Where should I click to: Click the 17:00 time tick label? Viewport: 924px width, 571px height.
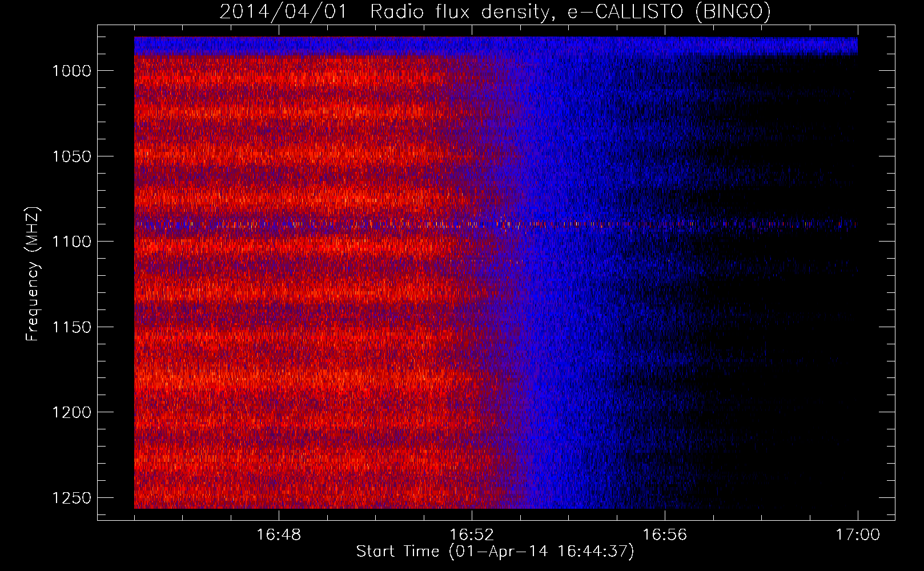[858, 535]
